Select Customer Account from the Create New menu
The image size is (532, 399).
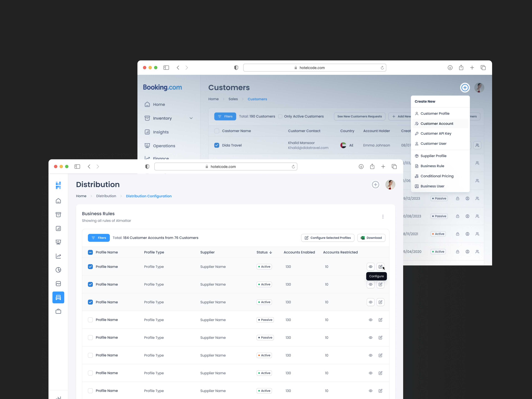[x=437, y=123]
